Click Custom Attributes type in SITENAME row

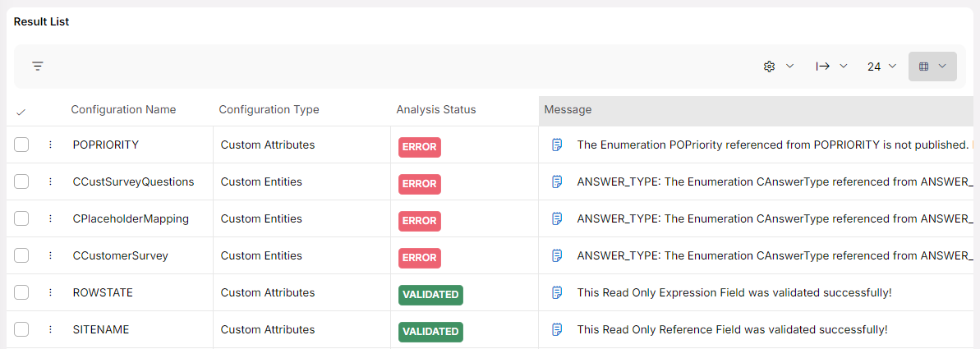tap(268, 329)
